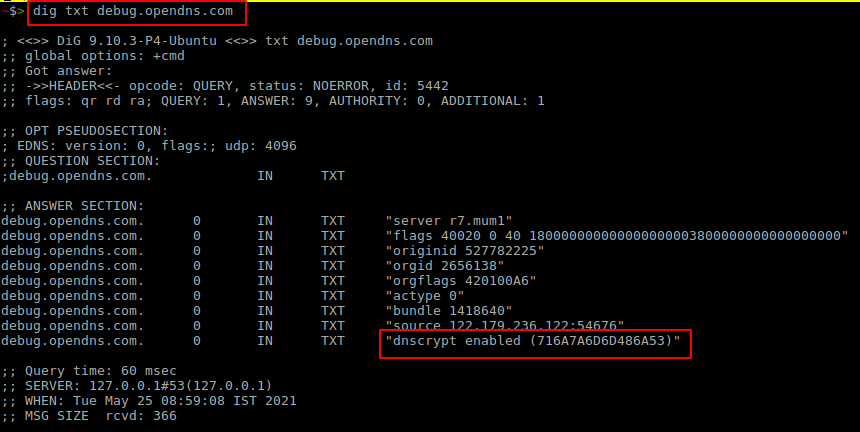Select 'global options: +cmd' line
This screenshot has height=432, width=860.
click(93, 56)
